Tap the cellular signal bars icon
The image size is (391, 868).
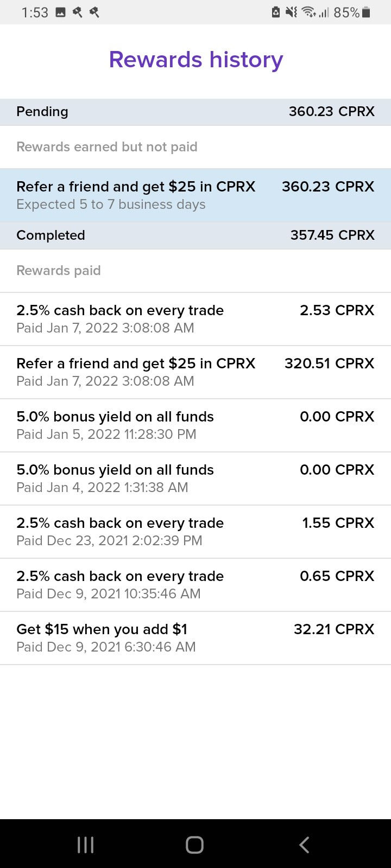324,12
